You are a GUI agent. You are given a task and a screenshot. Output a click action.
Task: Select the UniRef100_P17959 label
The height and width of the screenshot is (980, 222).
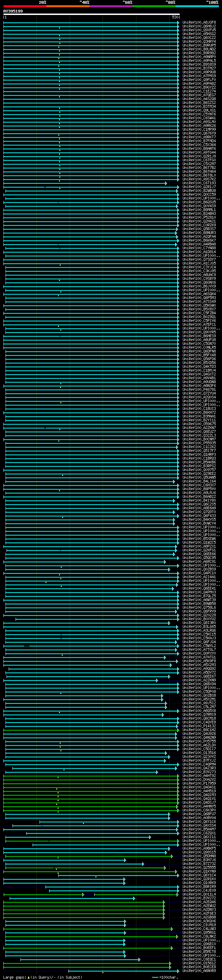coord(199,783)
